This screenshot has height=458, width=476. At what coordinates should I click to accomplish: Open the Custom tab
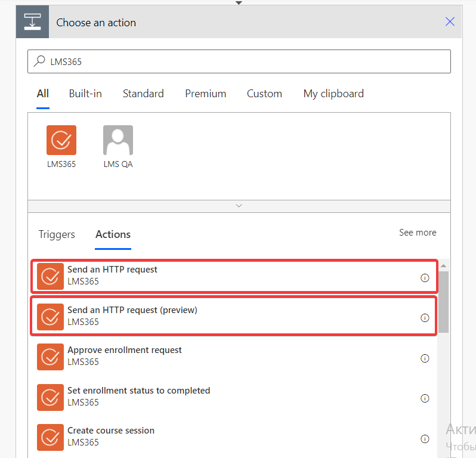coord(264,94)
